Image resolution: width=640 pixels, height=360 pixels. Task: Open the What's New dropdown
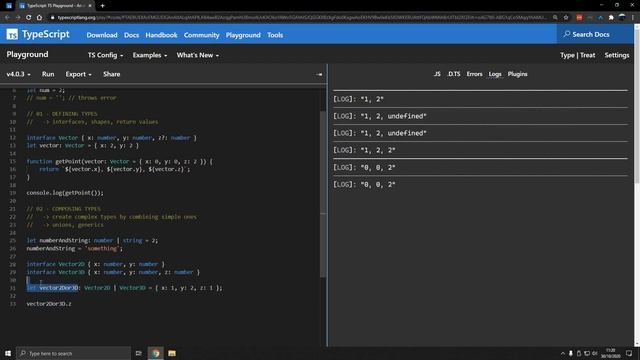pyautogui.click(x=198, y=55)
